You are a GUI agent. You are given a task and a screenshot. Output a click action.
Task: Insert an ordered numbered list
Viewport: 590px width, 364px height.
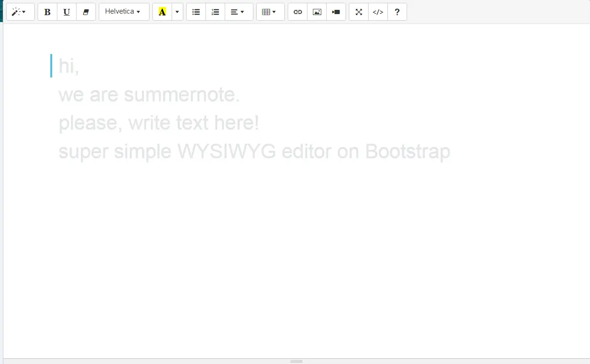pyautogui.click(x=215, y=12)
